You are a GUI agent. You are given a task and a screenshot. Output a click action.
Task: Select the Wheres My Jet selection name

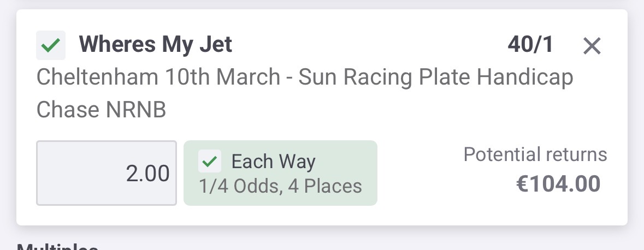click(156, 45)
